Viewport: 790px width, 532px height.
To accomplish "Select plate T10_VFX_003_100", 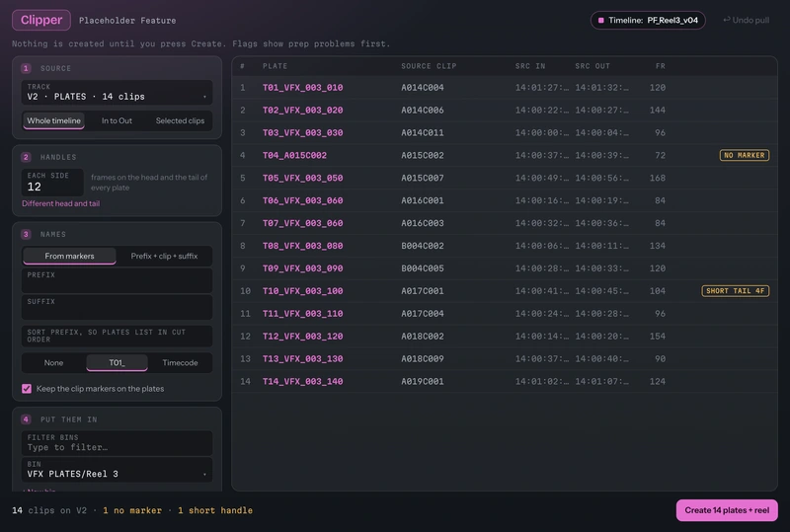I will click(x=302, y=291).
